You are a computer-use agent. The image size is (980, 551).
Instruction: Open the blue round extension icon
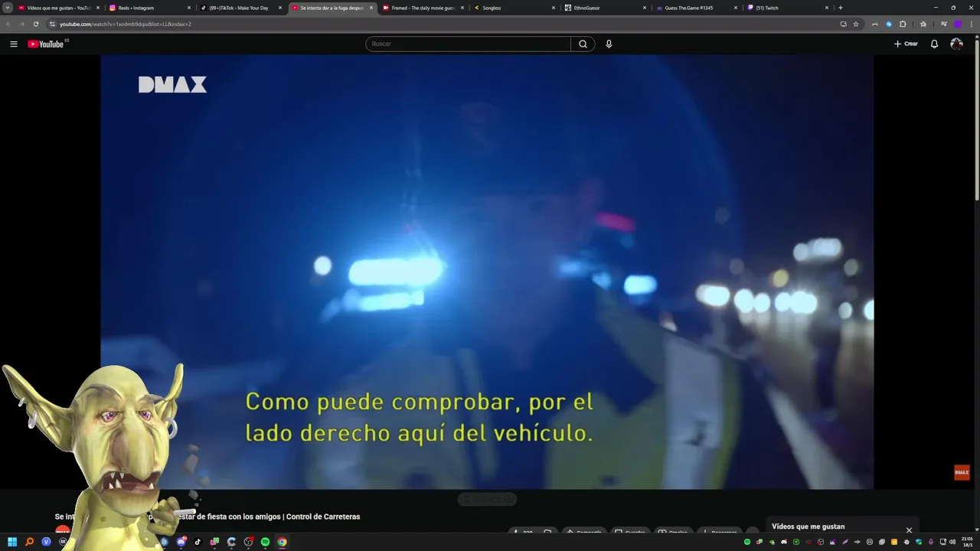pos(889,24)
